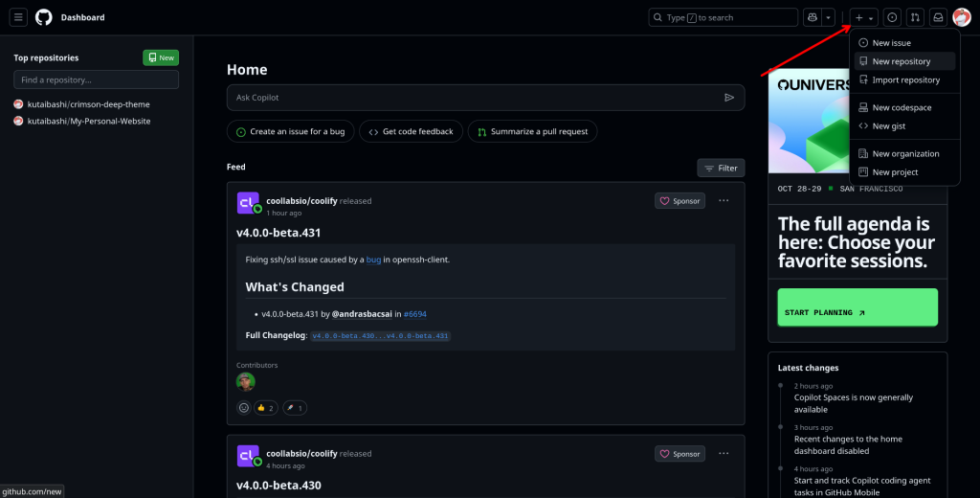Click Sponsor on the beta.431 release card
980x498 pixels.
click(680, 201)
